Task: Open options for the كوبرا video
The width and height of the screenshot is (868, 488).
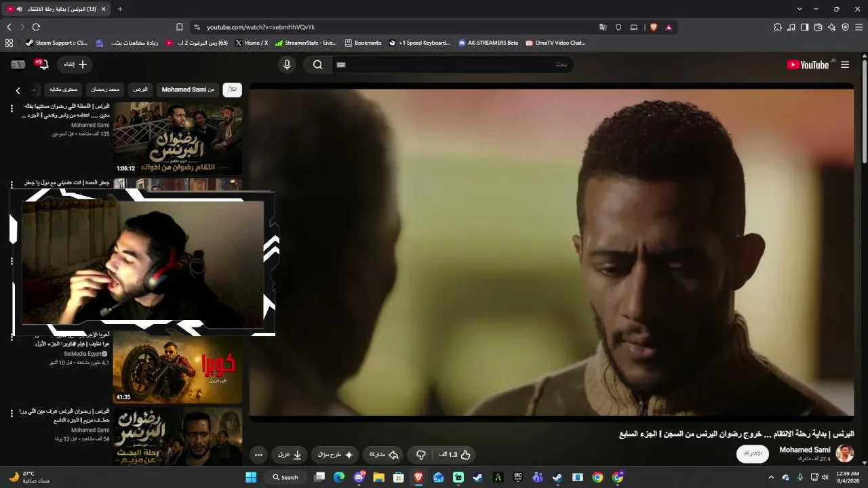Action: (12, 338)
